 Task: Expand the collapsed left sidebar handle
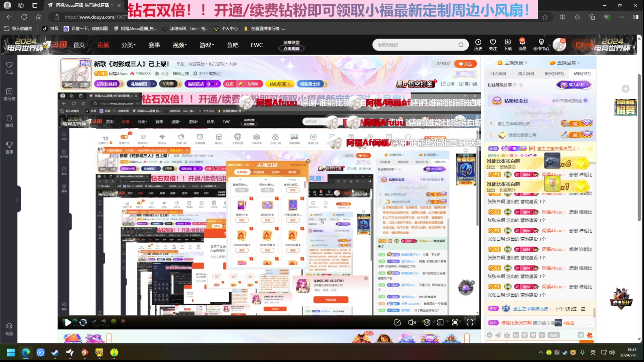tap(17, 200)
